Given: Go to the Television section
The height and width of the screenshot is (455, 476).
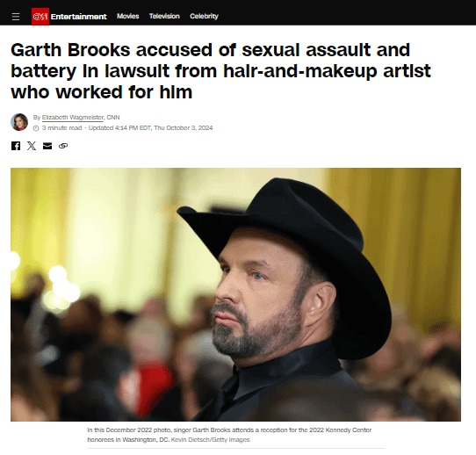Looking at the screenshot, I should pos(164,16).
